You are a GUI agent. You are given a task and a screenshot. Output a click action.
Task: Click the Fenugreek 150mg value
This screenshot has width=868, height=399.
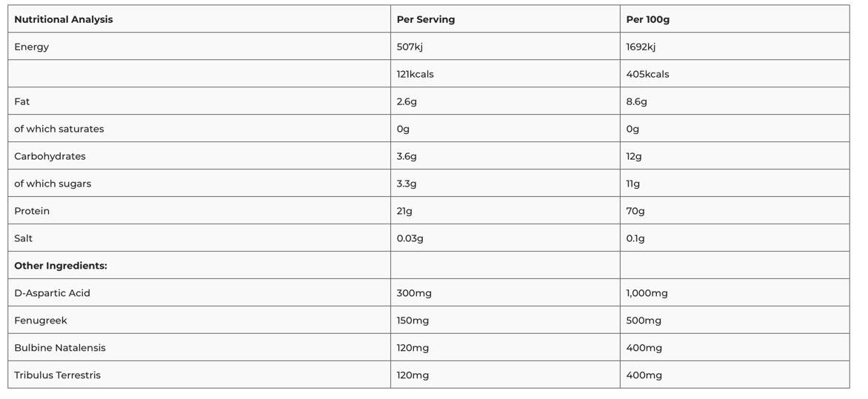413,321
